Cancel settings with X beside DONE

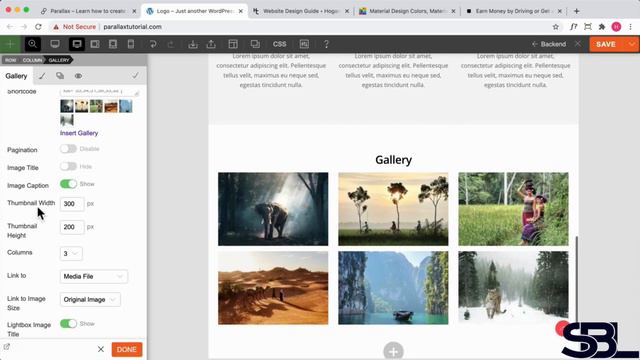point(101,349)
